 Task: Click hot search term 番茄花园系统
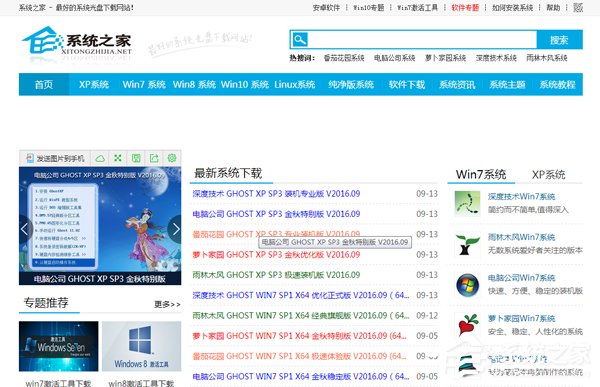(x=344, y=58)
